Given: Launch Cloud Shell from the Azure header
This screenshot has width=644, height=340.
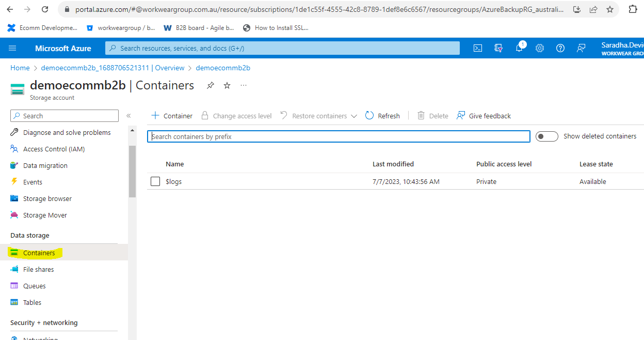Looking at the screenshot, I should click(478, 48).
